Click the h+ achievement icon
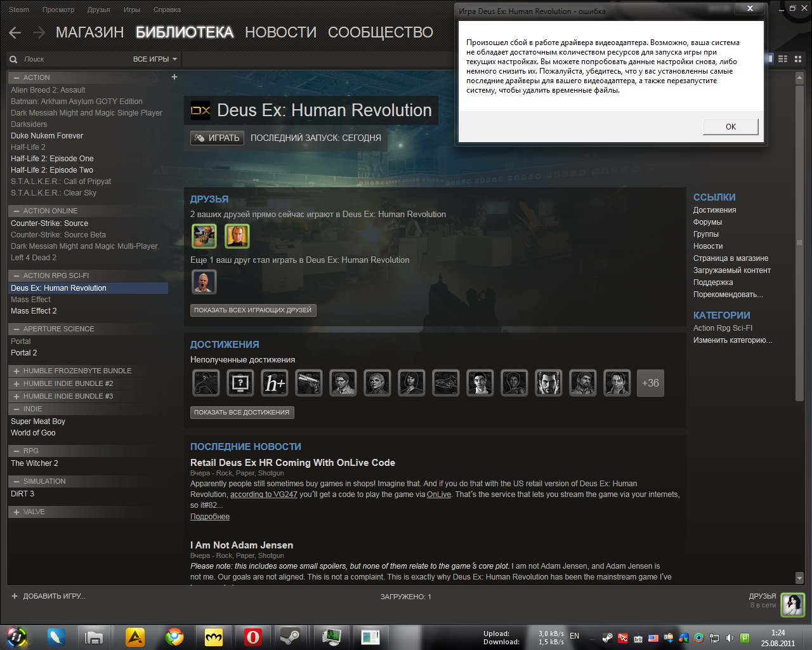The width and height of the screenshot is (812, 650). point(275,383)
